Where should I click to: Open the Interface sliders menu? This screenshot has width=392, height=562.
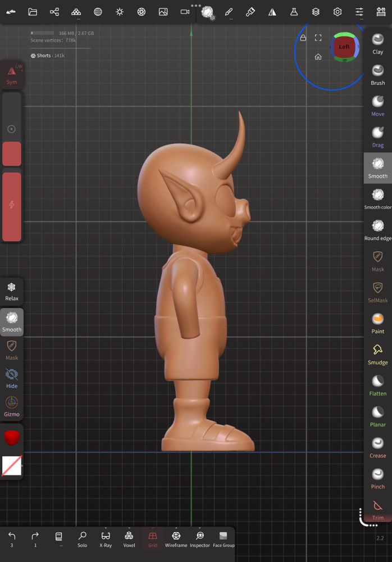point(359,12)
